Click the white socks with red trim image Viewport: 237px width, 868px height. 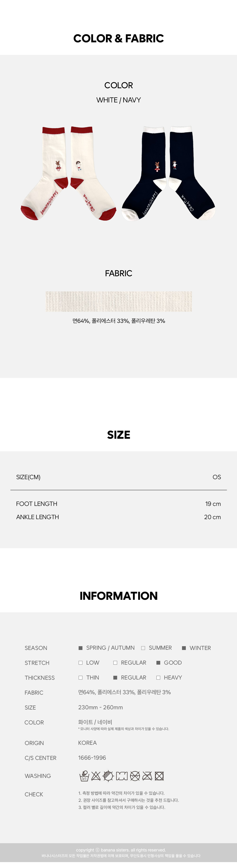(68, 174)
